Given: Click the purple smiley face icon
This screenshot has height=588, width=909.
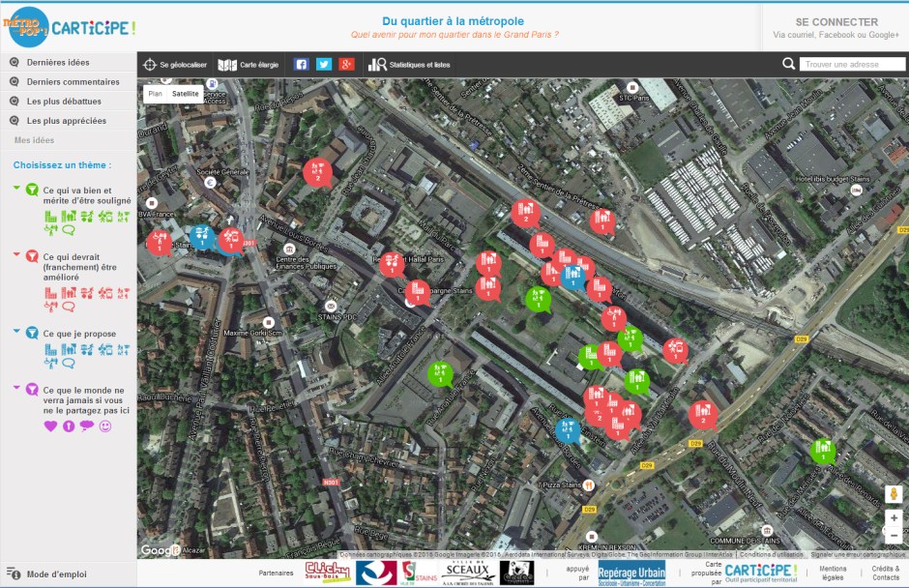Looking at the screenshot, I should point(106,426).
